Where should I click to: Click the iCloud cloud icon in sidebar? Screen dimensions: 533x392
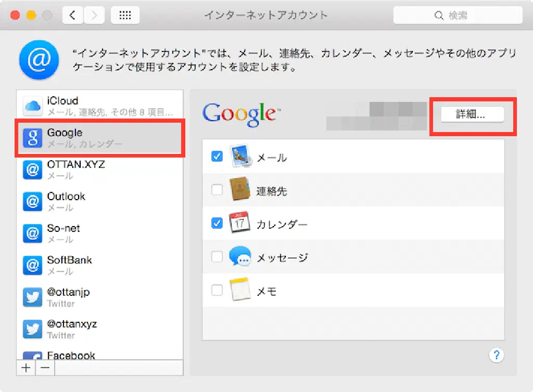pyautogui.click(x=32, y=106)
